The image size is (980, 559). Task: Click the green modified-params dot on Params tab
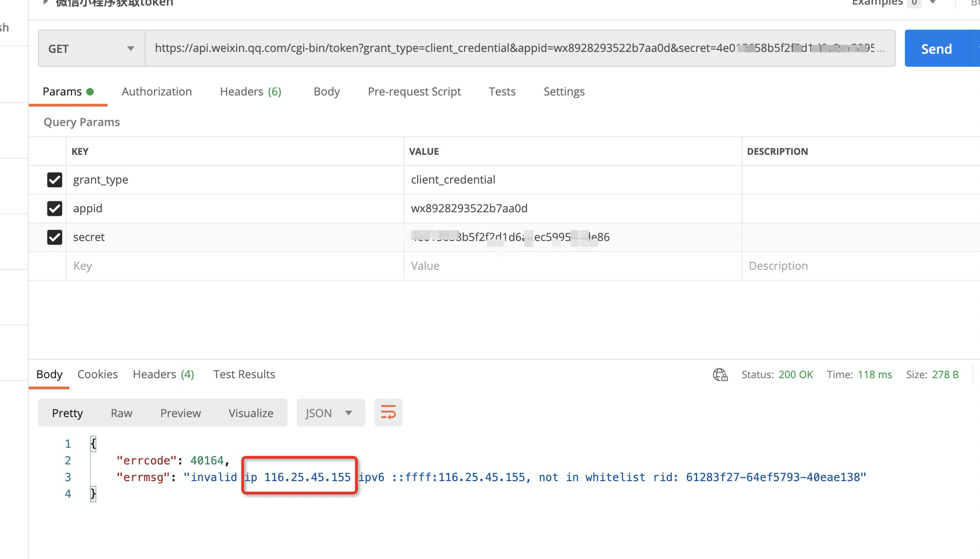[91, 91]
